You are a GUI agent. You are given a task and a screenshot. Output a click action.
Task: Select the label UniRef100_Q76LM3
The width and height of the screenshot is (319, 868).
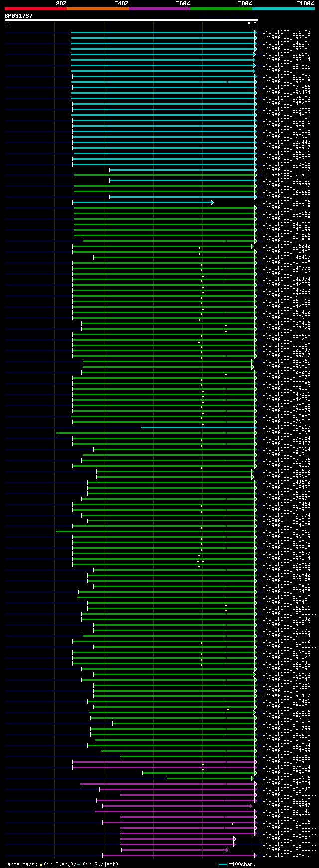[286, 98]
